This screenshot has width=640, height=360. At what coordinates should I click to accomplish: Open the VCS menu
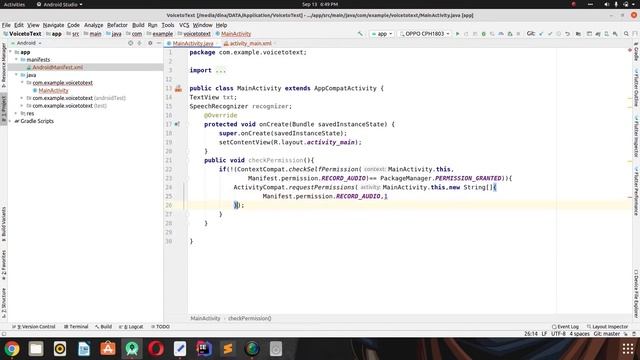pyautogui.click(x=184, y=25)
